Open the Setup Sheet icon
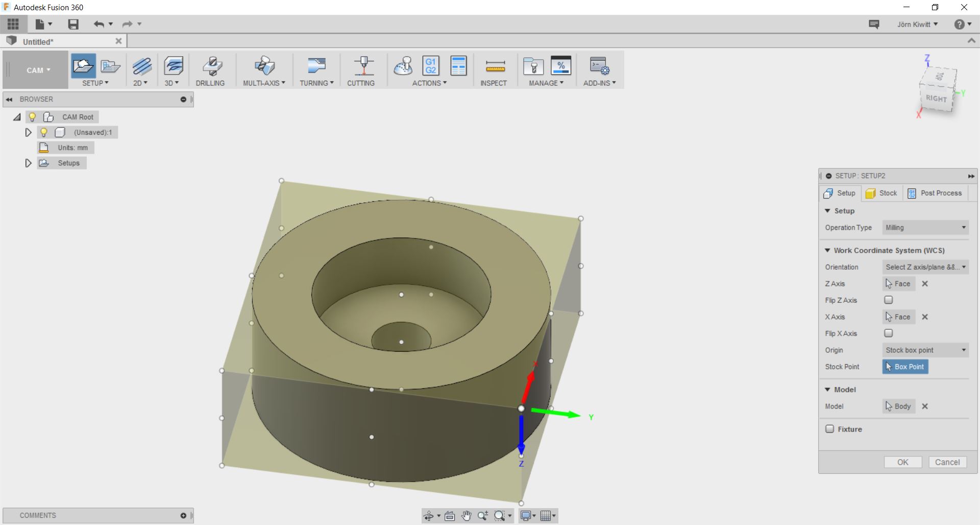 458,66
